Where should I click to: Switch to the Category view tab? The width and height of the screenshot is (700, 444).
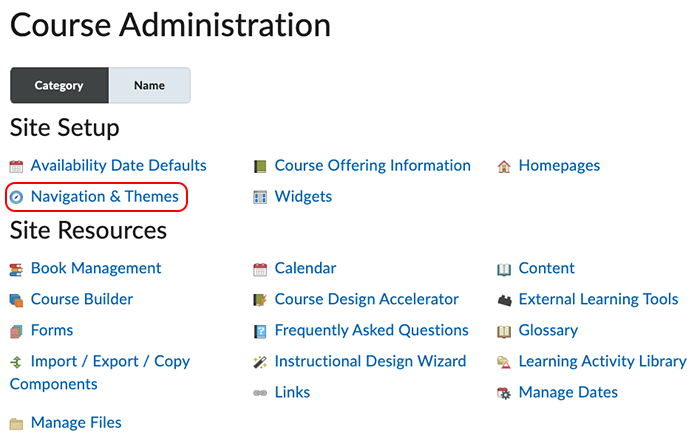[x=59, y=85]
